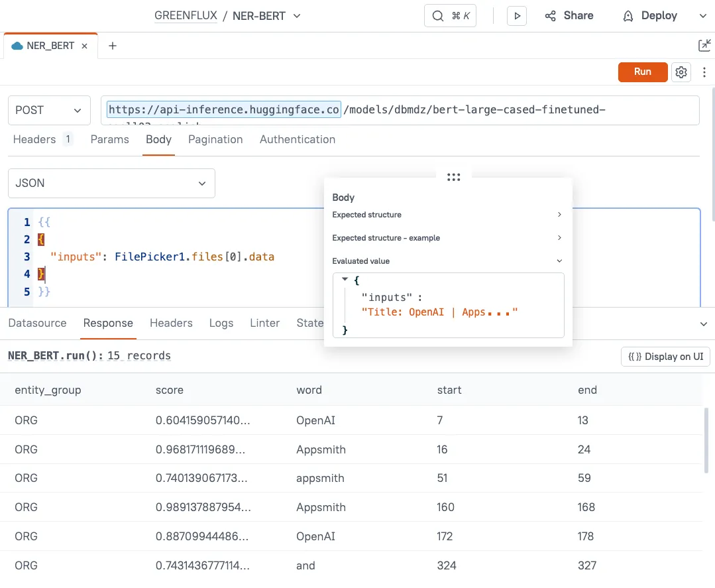Viewport: 715px width, 588px height.
Task: Add a new query tab
Action: [x=113, y=46]
